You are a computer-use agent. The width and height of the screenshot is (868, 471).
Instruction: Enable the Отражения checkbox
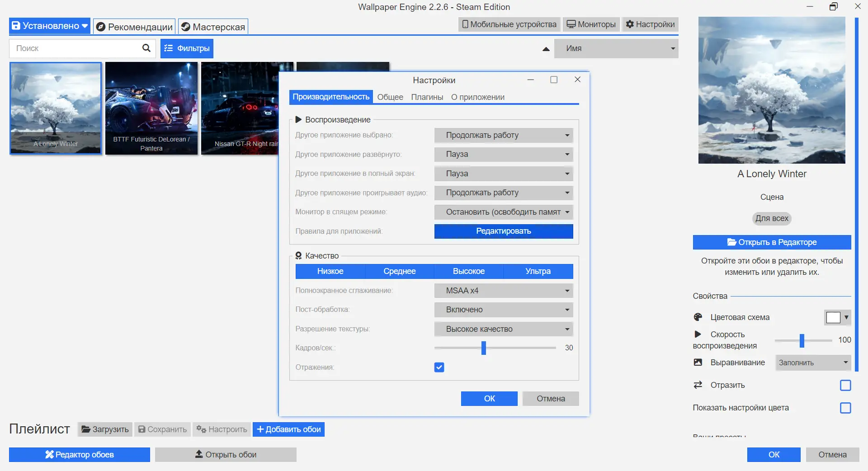[439, 367]
